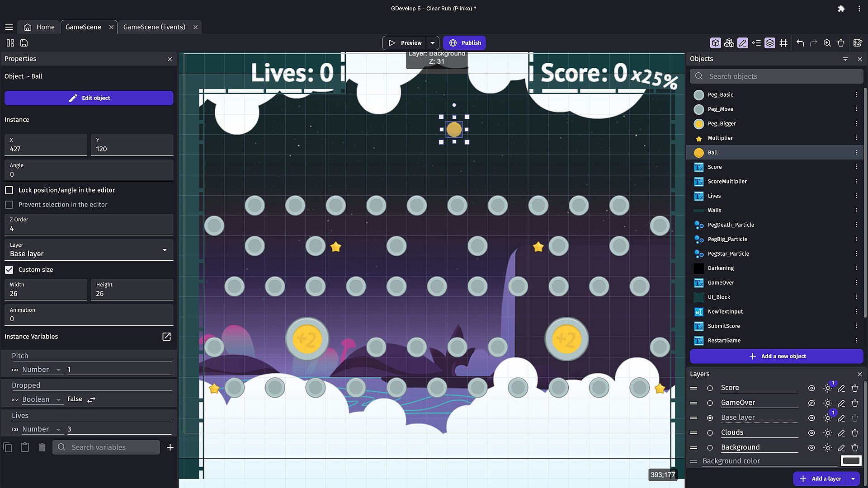Open scene properties edit icon
Screen dimensions: 868x488
coord(858,43)
